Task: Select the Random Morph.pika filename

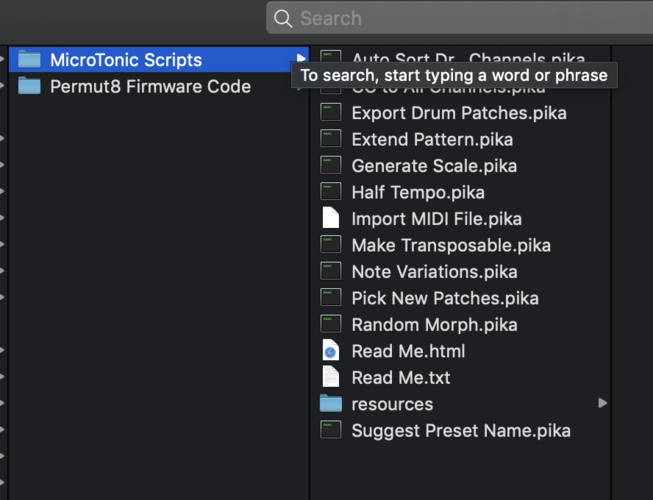Action: tap(434, 325)
